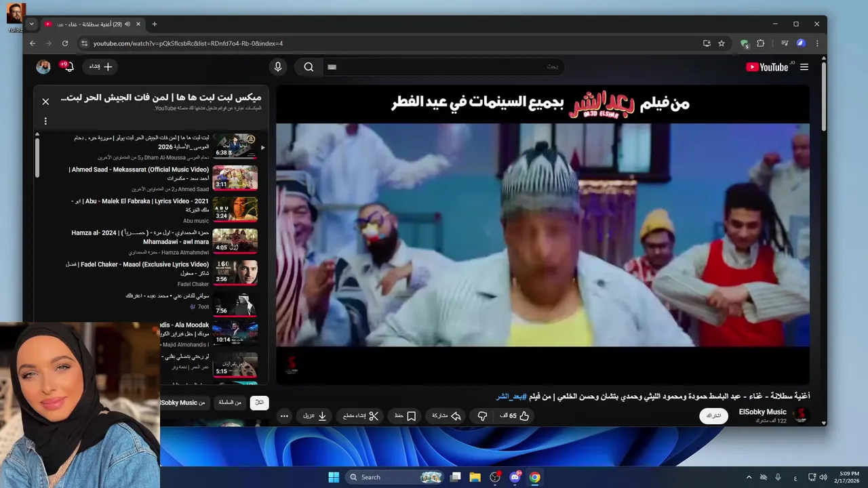Reload the YouTube page
Screen dimensions: 868x488
click(65, 43)
